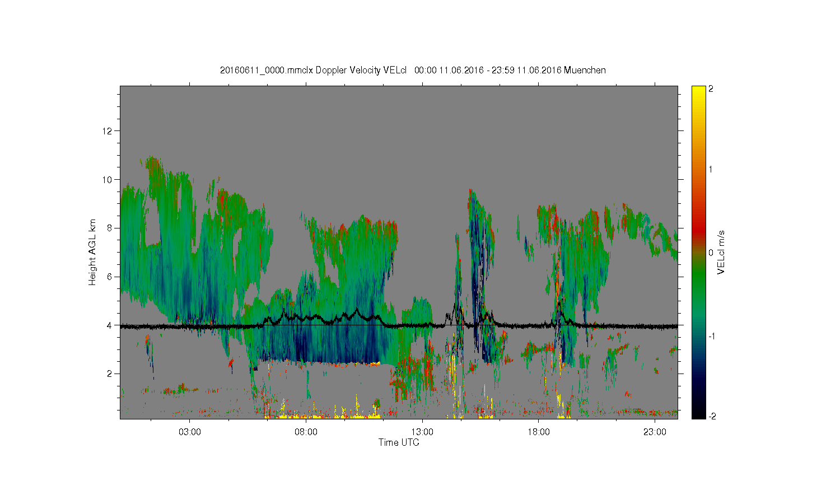Click the colorbar value label 1

point(711,169)
